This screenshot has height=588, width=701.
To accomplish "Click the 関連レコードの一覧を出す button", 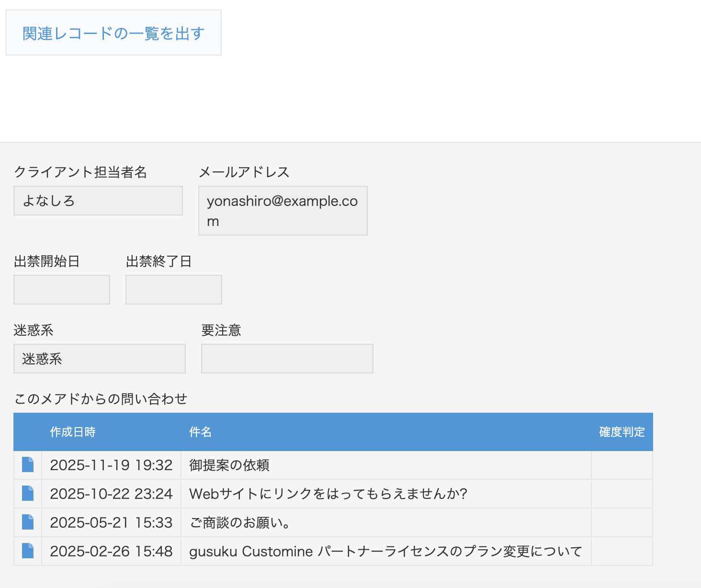I will 113,33.
